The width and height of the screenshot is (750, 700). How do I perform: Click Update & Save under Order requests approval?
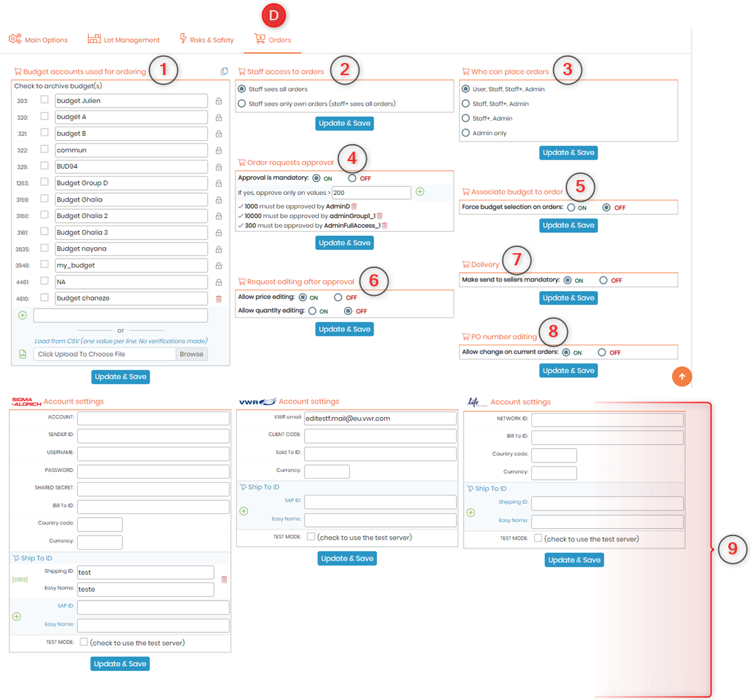(x=345, y=242)
